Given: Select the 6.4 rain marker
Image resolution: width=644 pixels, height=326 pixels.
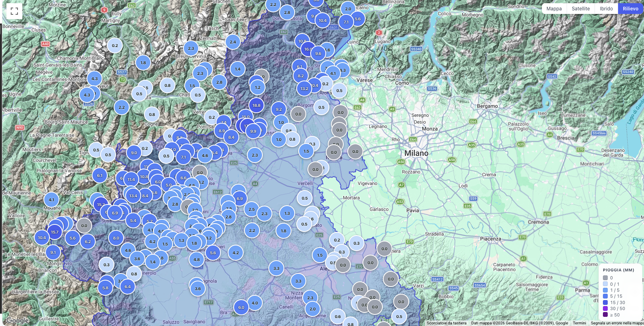Looking at the screenshot, I should click(x=128, y=287).
